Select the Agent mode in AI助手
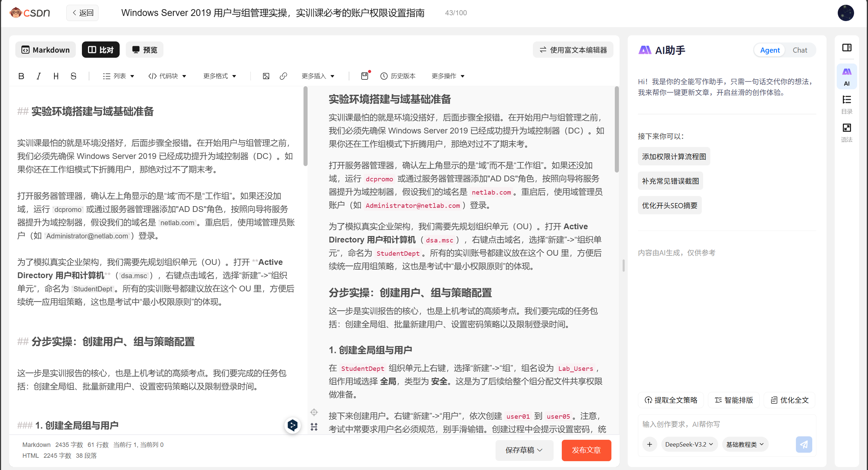 point(770,50)
